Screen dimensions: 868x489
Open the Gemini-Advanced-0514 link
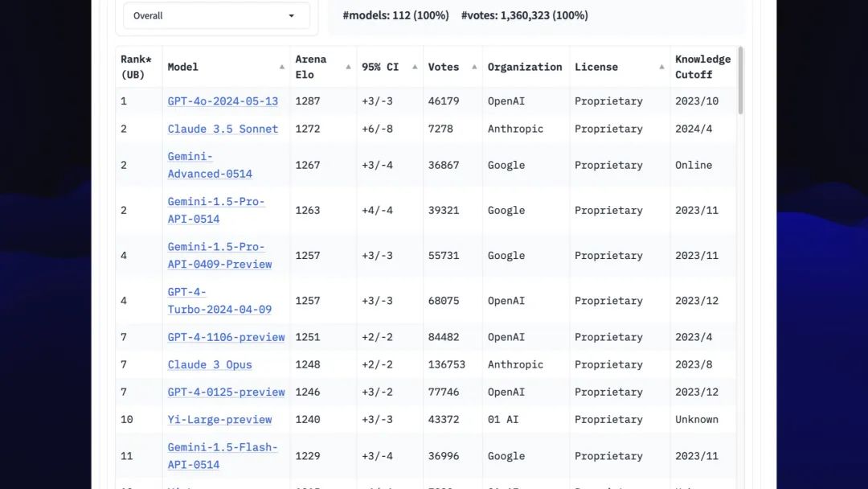point(210,165)
